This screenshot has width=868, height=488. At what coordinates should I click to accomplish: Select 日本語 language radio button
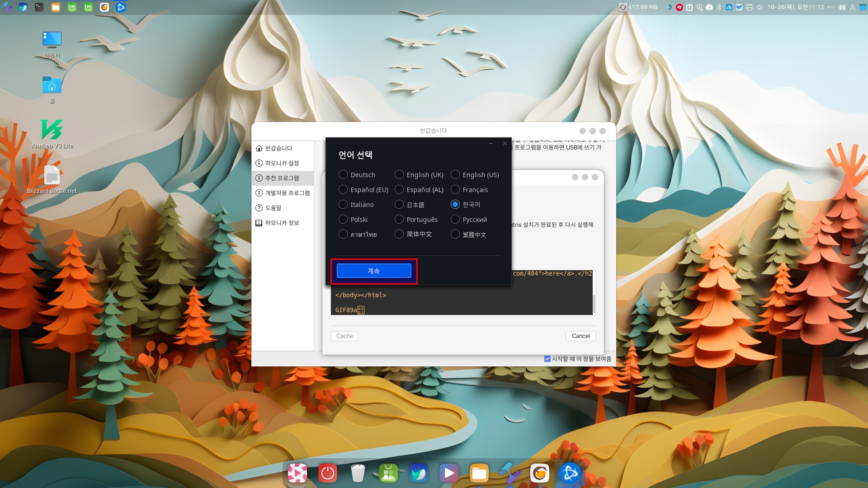point(399,205)
